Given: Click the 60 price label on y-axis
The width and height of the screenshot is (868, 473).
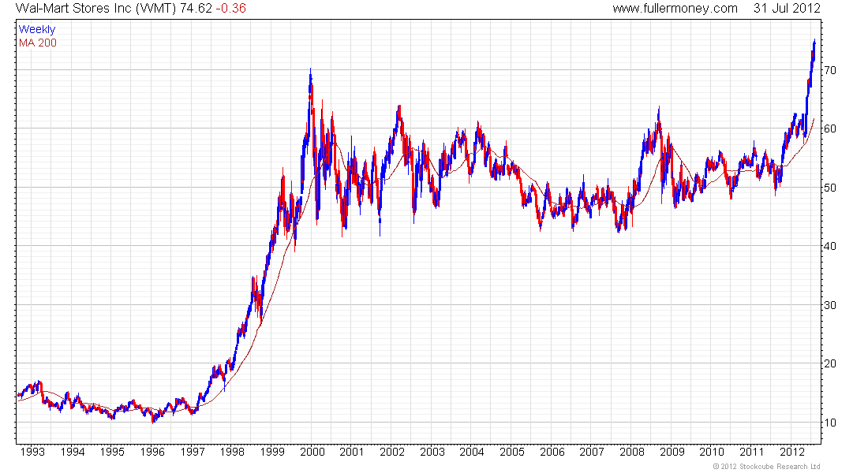Looking at the screenshot, I should tap(830, 129).
